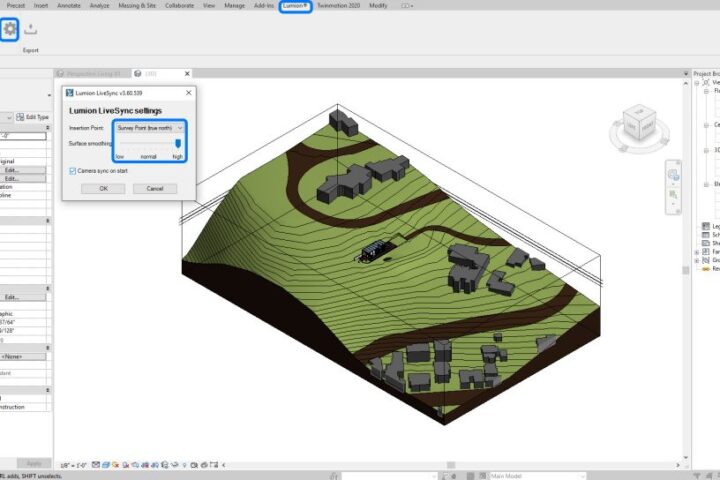Image resolution: width=720 pixels, height=480 pixels.
Task: Click the <None> button in Properties panel
Action: (x=23, y=356)
